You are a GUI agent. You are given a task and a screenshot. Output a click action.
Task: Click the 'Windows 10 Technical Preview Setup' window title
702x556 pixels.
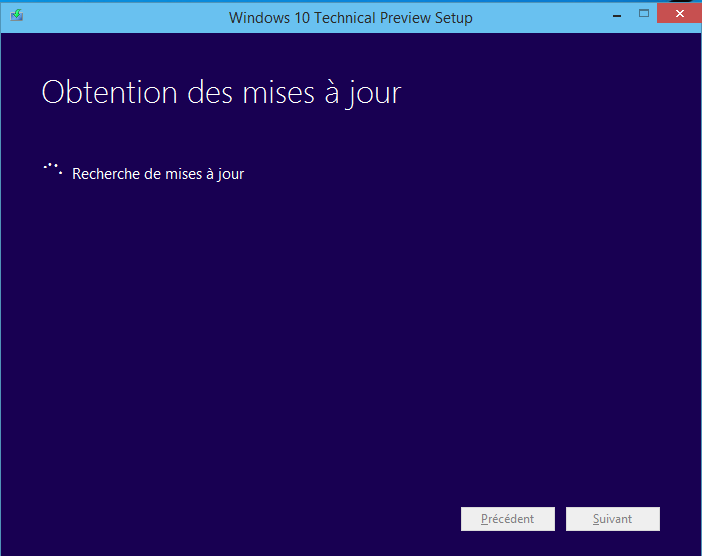click(351, 18)
